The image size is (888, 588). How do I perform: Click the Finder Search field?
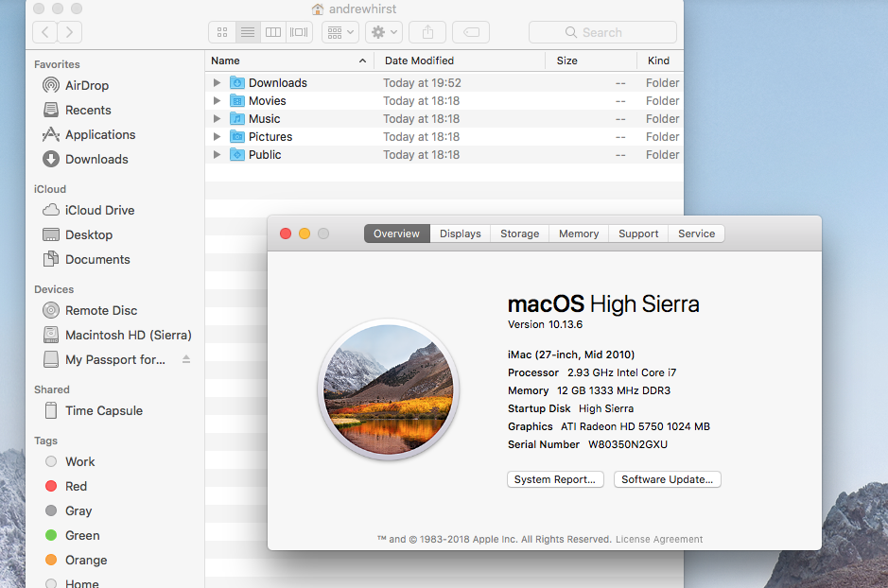point(602,32)
